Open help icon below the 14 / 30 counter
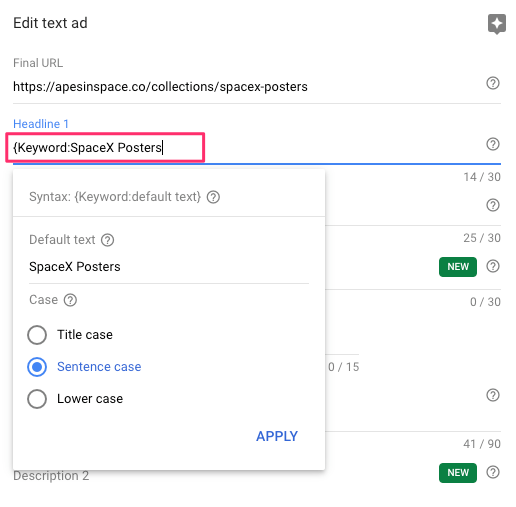 tap(493, 205)
